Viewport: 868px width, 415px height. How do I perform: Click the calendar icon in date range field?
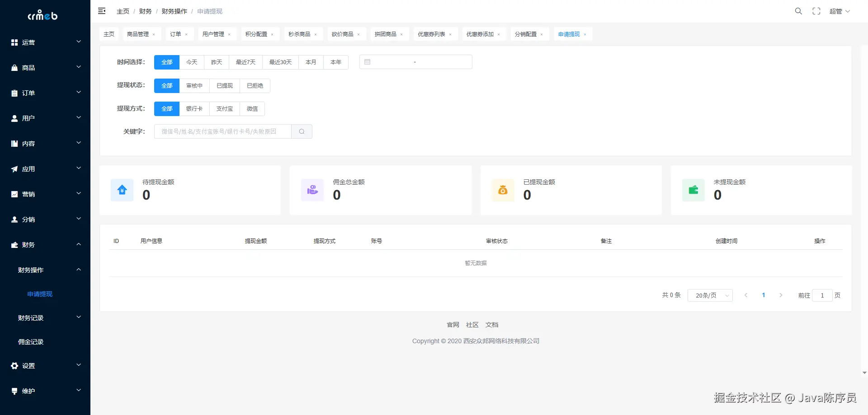368,62
